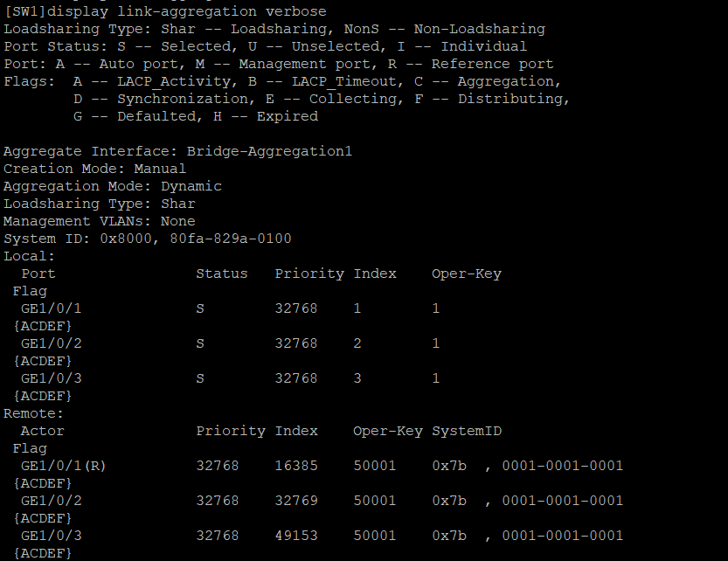Click the 'SystemID' column header

[467, 431]
